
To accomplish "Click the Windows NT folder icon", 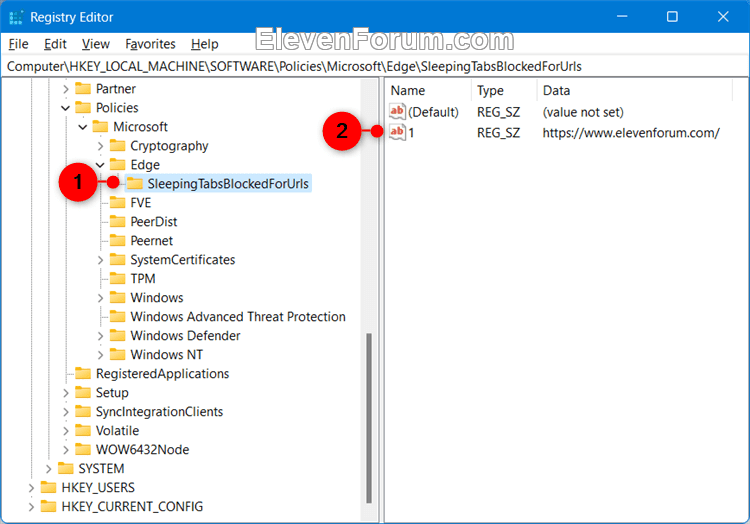I will (118, 354).
